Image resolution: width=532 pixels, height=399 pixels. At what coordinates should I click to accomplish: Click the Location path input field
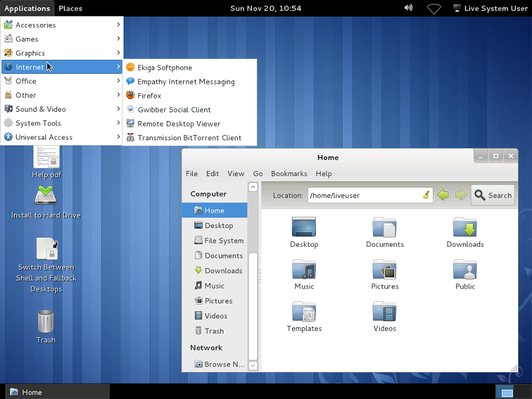point(364,195)
